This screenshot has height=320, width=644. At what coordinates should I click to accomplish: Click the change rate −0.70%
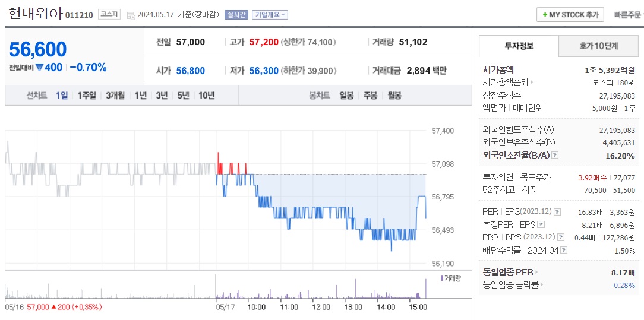pos(89,68)
